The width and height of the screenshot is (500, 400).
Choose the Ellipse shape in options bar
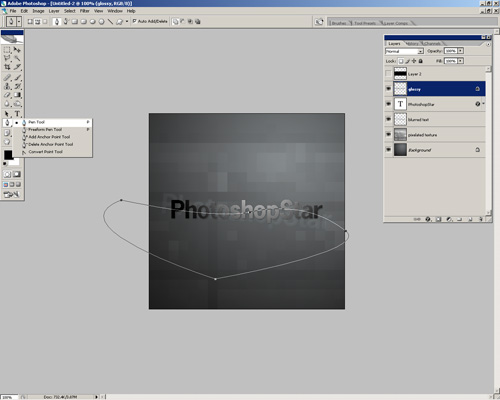[x=93, y=22]
